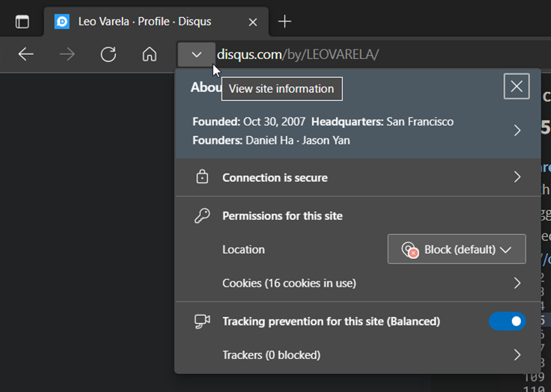
Task: Expand the About site details chevron
Action: pyautogui.click(x=517, y=130)
